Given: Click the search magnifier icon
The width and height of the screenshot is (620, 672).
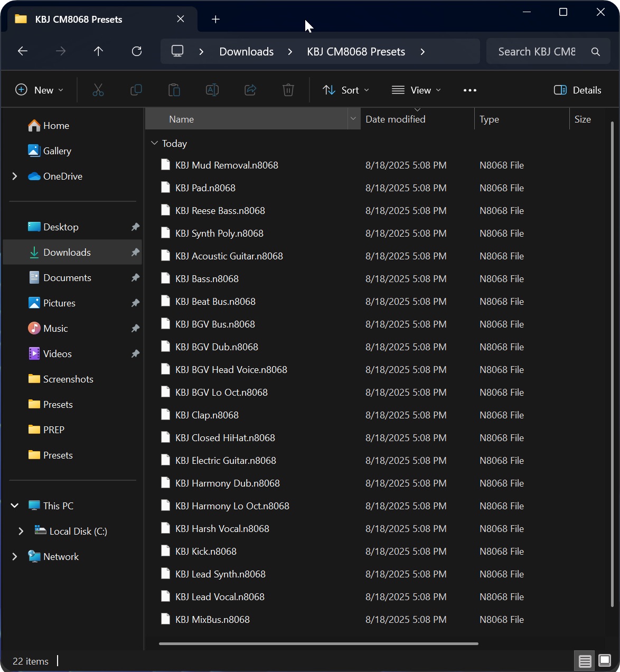Looking at the screenshot, I should pyautogui.click(x=596, y=52).
